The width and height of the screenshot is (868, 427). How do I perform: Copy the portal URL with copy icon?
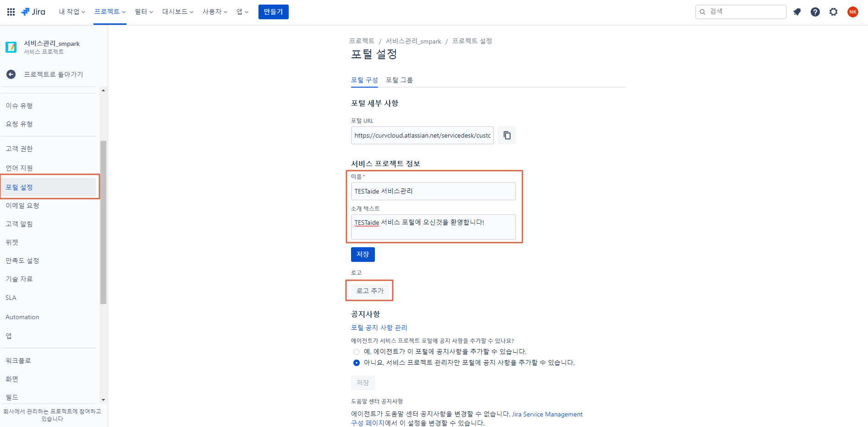[507, 135]
